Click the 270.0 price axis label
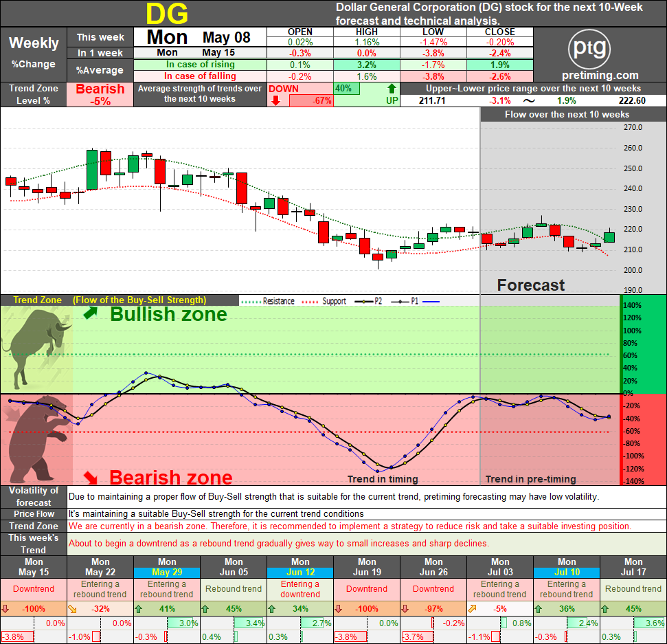The height and width of the screenshot is (644, 667). tap(633, 127)
